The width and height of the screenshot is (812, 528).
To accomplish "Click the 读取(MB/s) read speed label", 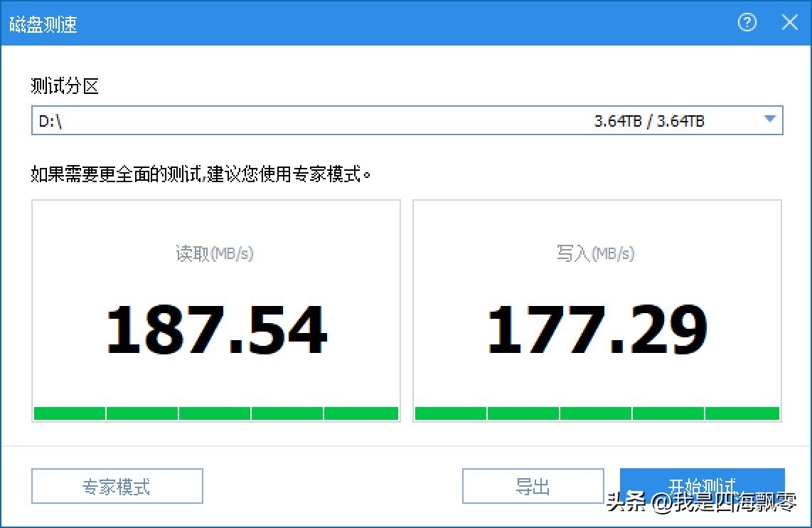I will 215,254.
